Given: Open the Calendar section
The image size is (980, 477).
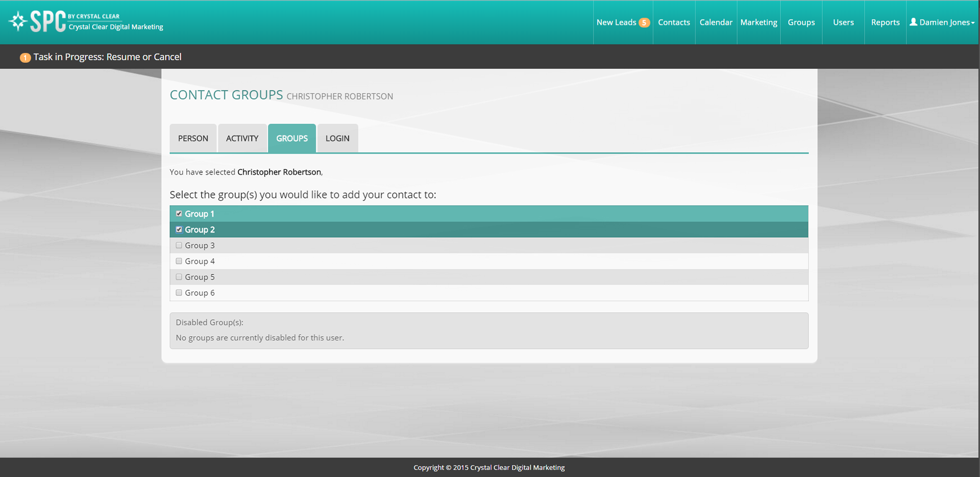Looking at the screenshot, I should point(716,22).
